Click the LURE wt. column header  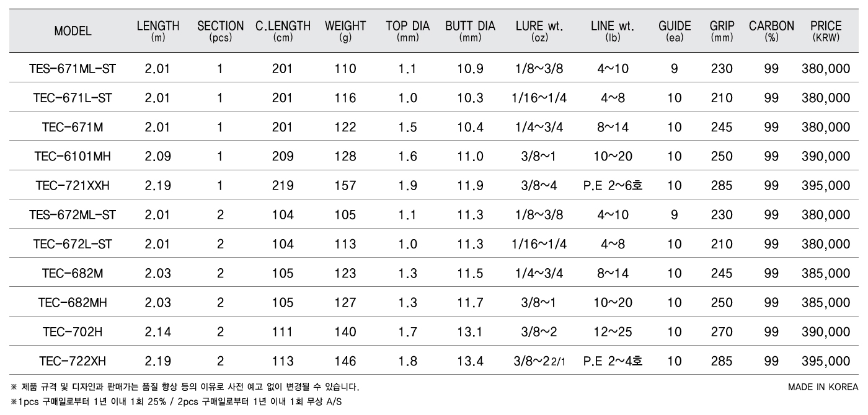click(539, 30)
